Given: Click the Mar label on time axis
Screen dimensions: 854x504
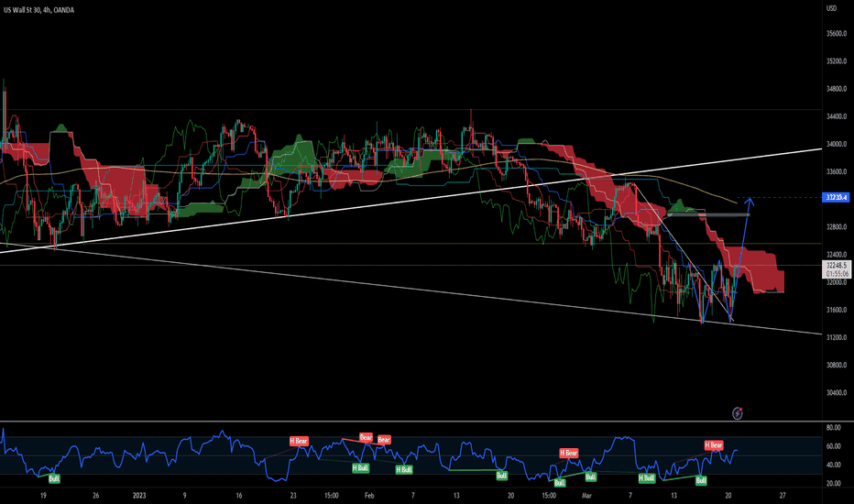Looking at the screenshot, I should pos(586,495).
